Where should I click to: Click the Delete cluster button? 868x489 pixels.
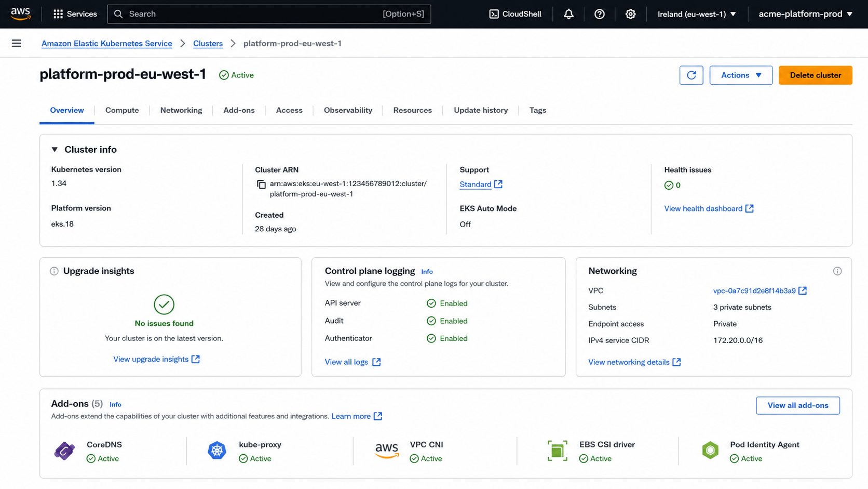tap(815, 75)
